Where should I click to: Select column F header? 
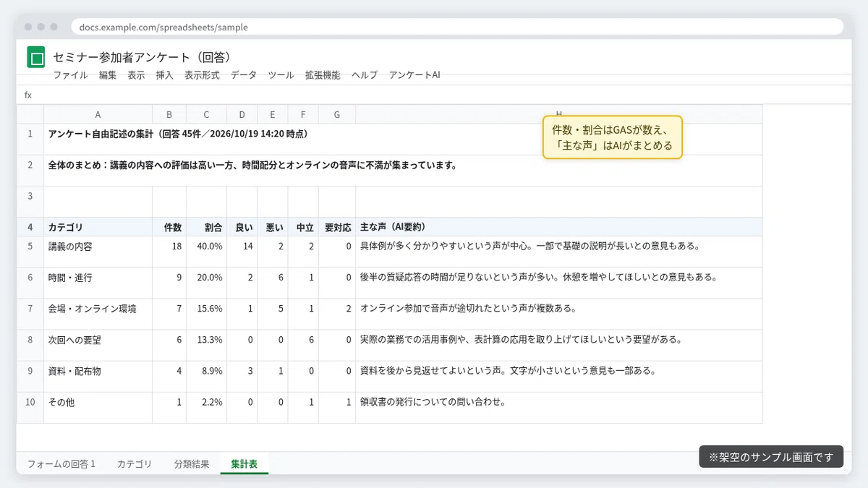point(302,114)
